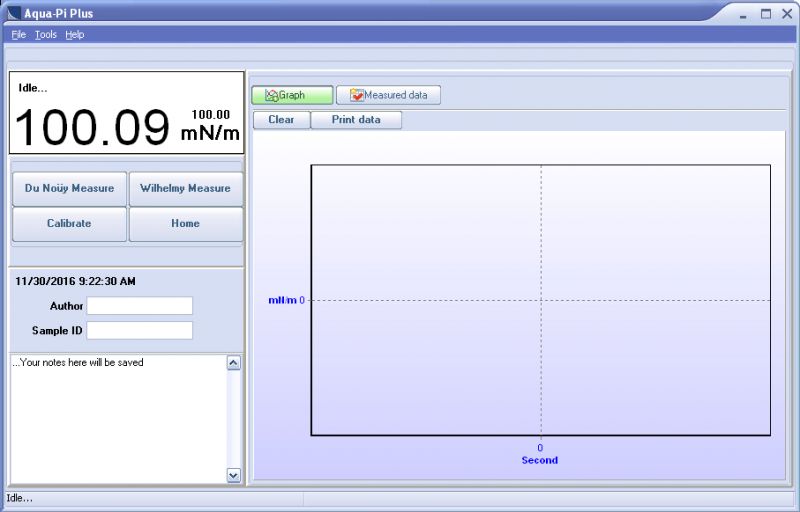The width and height of the screenshot is (800, 512).
Task: Click inside the notes text area
Action: point(118,419)
